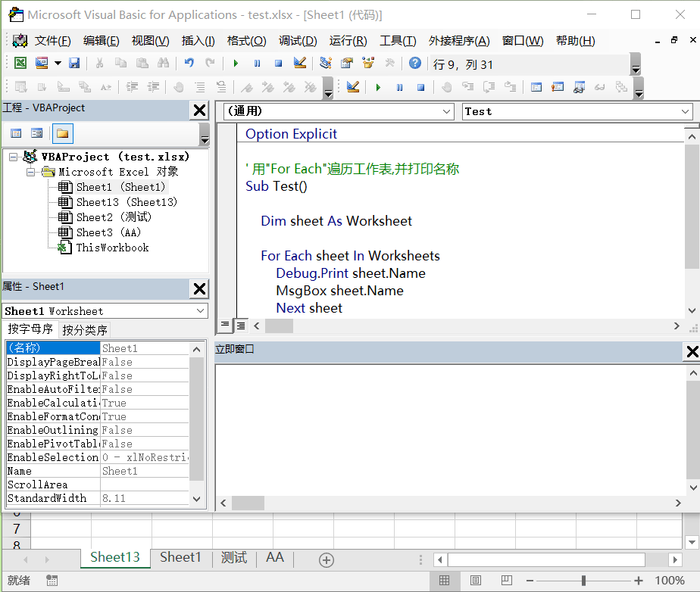Screen dimensions: 700x592
Task: Stop execution with the Reset square icon on the standard toolbar
Action: [279, 64]
